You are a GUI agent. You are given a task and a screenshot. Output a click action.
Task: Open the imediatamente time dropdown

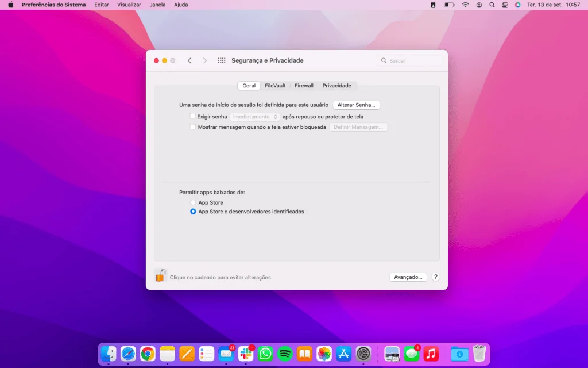click(x=254, y=116)
